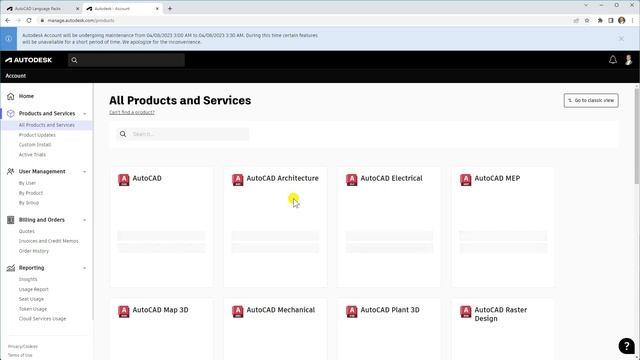The width and height of the screenshot is (640, 360).
Task: Click the AutoCAD Electrical product icon
Action: pyautogui.click(x=351, y=180)
